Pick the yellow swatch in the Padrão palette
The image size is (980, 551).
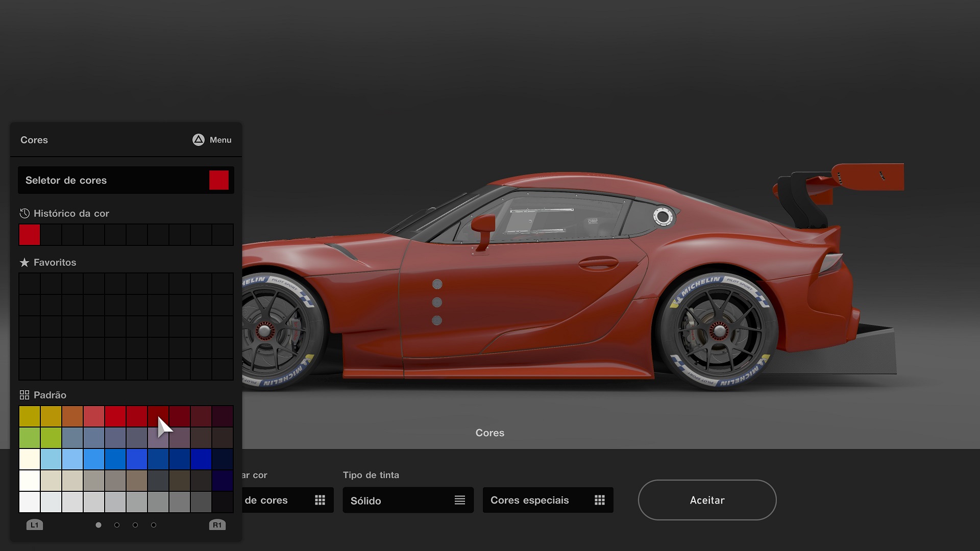[30, 416]
